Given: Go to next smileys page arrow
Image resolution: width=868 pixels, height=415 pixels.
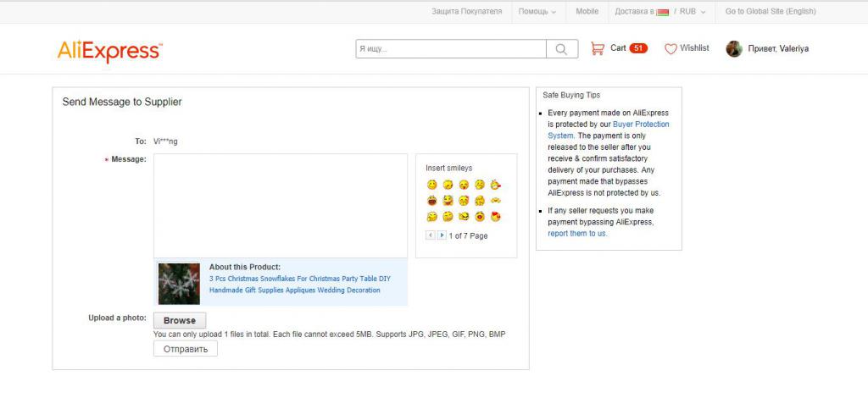Looking at the screenshot, I should point(442,235).
